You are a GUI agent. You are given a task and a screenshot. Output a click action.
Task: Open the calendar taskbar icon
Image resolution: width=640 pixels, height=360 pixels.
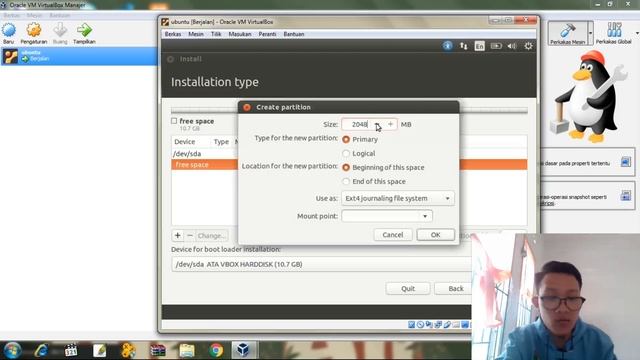71,350
